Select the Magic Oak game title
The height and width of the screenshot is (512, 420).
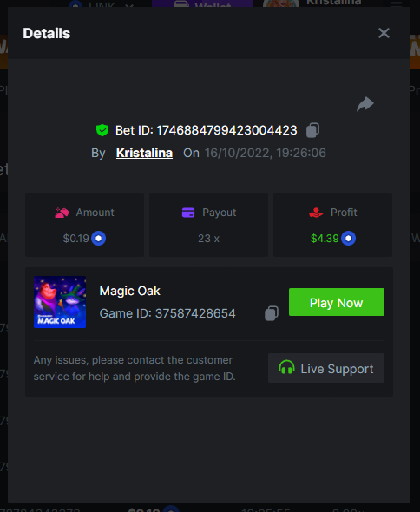pyautogui.click(x=129, y=291)
